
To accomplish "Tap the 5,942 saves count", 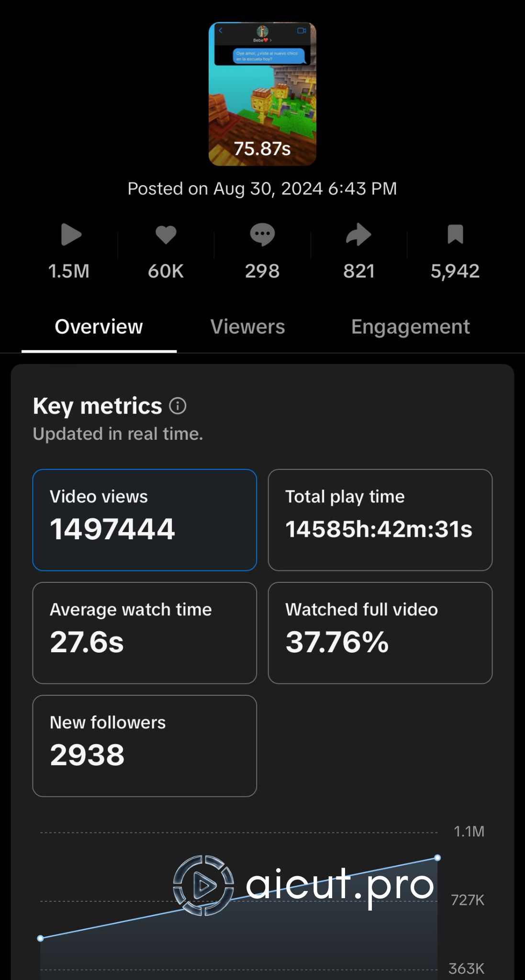I will [455, 271].
